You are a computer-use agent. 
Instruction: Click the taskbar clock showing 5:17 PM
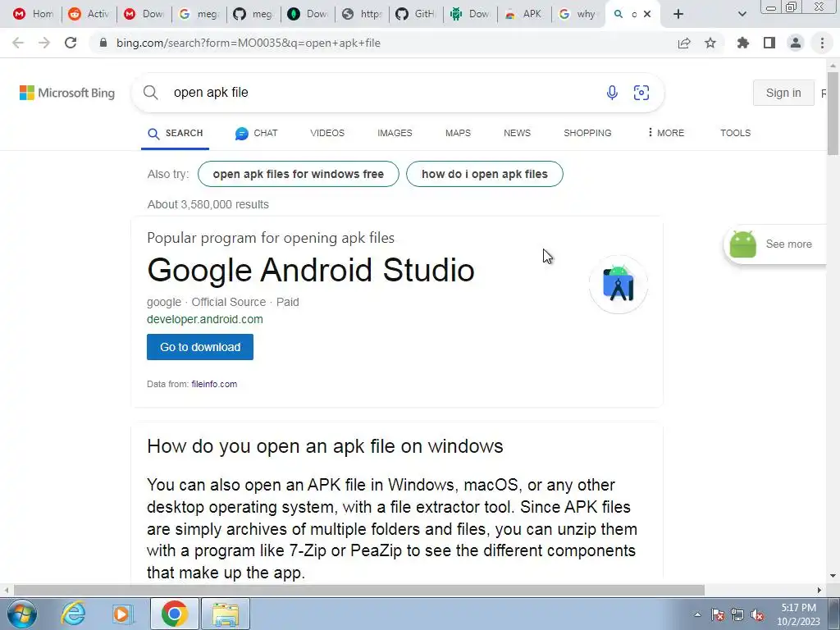point(798,614)
